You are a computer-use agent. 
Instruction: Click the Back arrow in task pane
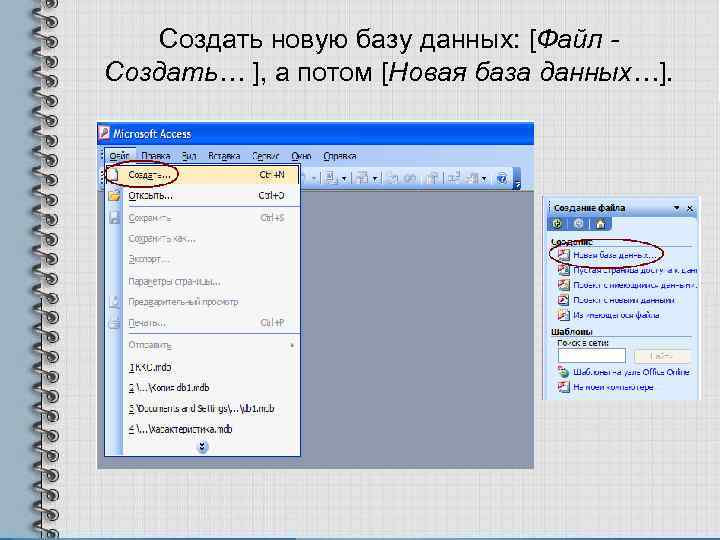pyautogui.click(x=557, y=224)
